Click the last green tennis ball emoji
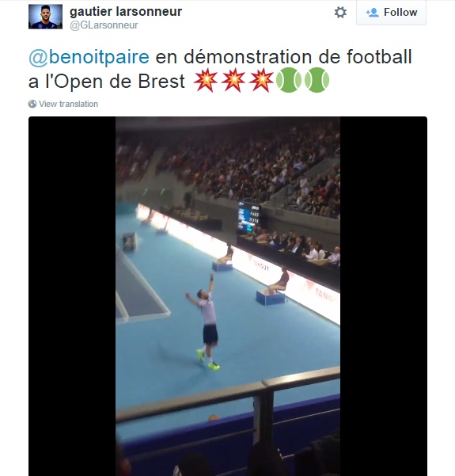Viewport: 455px width, 476px height. [x=317, y=80]
